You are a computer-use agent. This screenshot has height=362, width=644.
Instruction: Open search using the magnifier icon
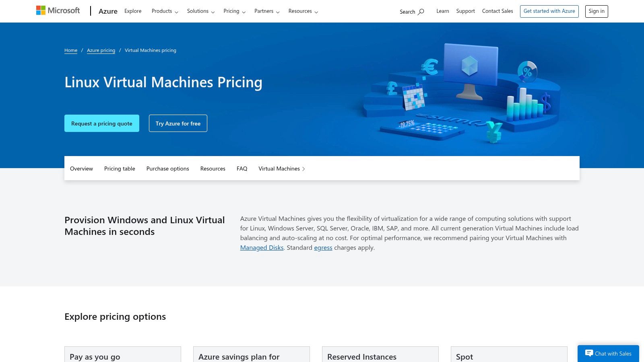click(421, 12)
